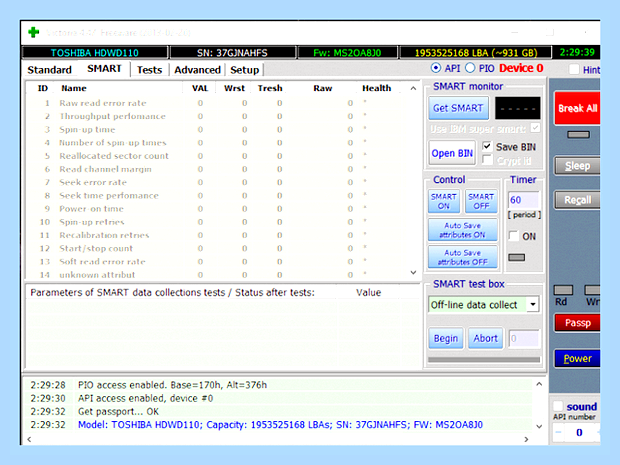620x465 pixels.
Task: Click the 1953525168 LBA capacity field
Action: pyautogui.click(x=476, y=53)
